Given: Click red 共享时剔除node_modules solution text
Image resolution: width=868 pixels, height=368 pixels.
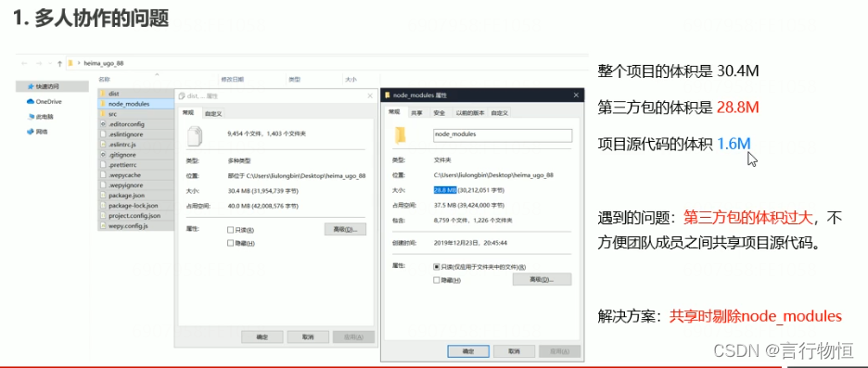Looking at the screenshot, I should [756, 316].
